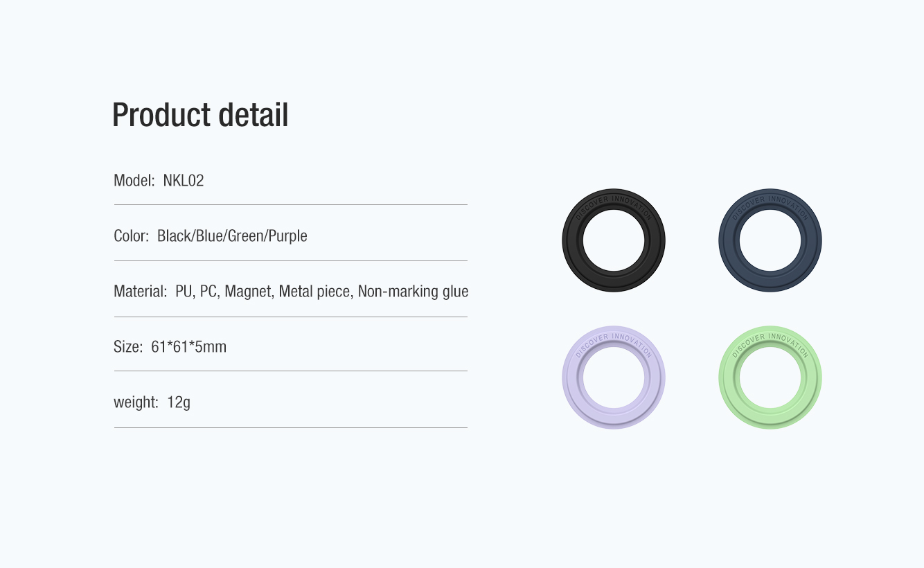Click the black magnetic ring image
Image resolution: width=924 pixels, height=568 pixels.
pos(614,240)
